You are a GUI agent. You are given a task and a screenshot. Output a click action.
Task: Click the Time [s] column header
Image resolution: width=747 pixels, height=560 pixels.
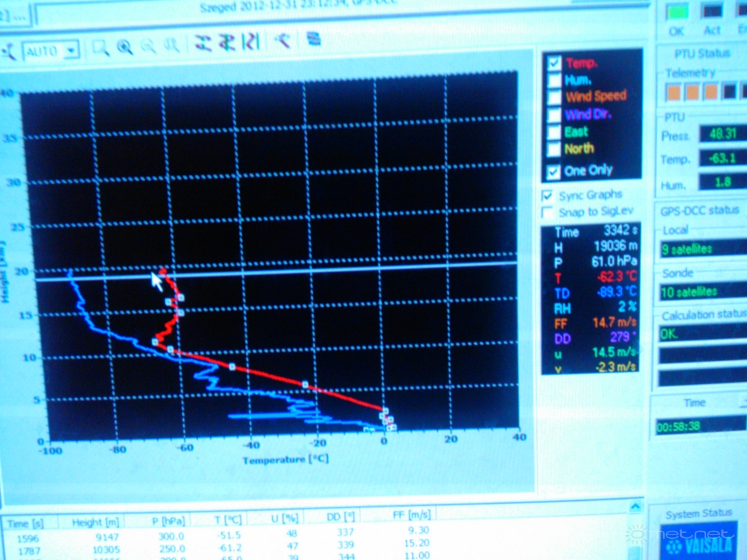pos(24,523)
